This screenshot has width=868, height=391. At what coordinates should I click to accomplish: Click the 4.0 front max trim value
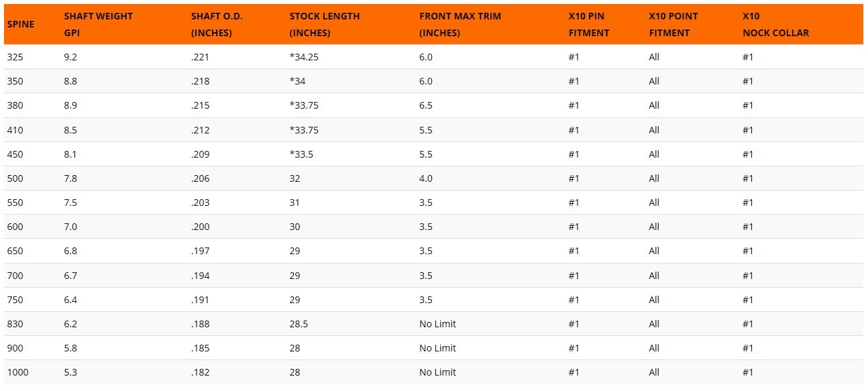426,178
